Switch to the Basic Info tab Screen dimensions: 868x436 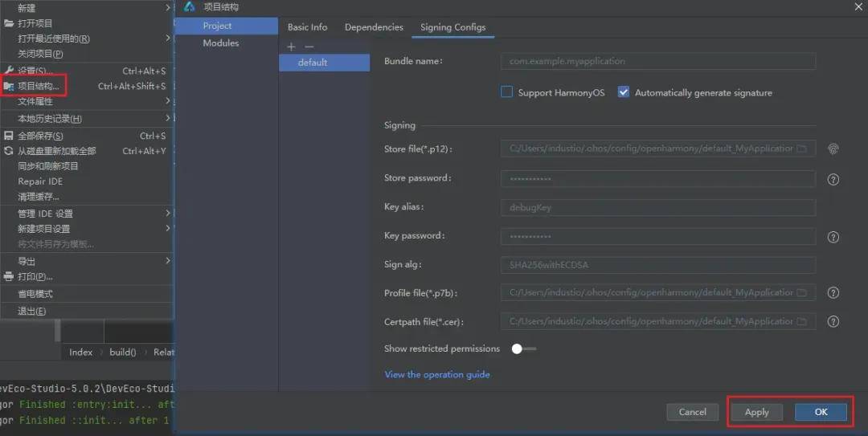pyautogui.click(x=307, y=27)
